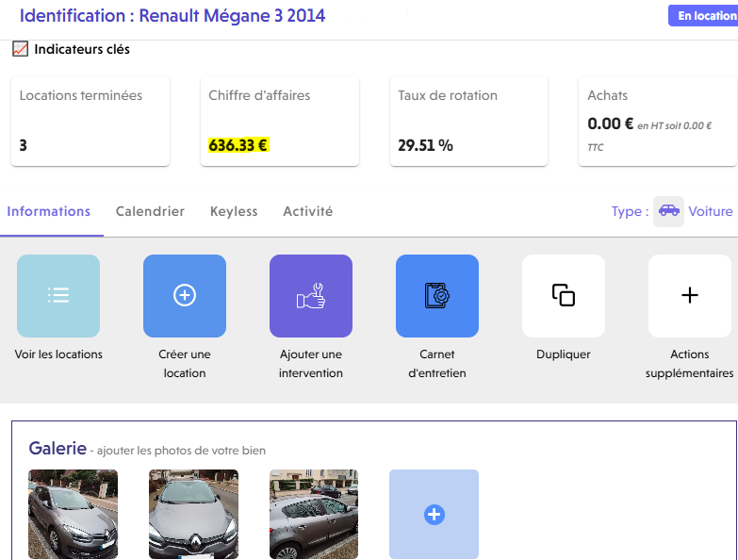Click the Dupliquer copy icon
738x560 pixels.
coord(564,296)
